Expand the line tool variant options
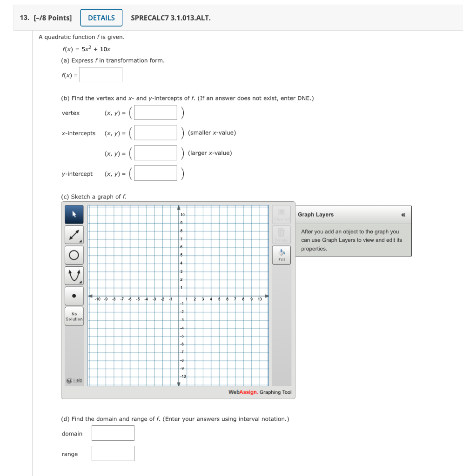The width and height of the screenshot is (463, 476). pos(81,241)
